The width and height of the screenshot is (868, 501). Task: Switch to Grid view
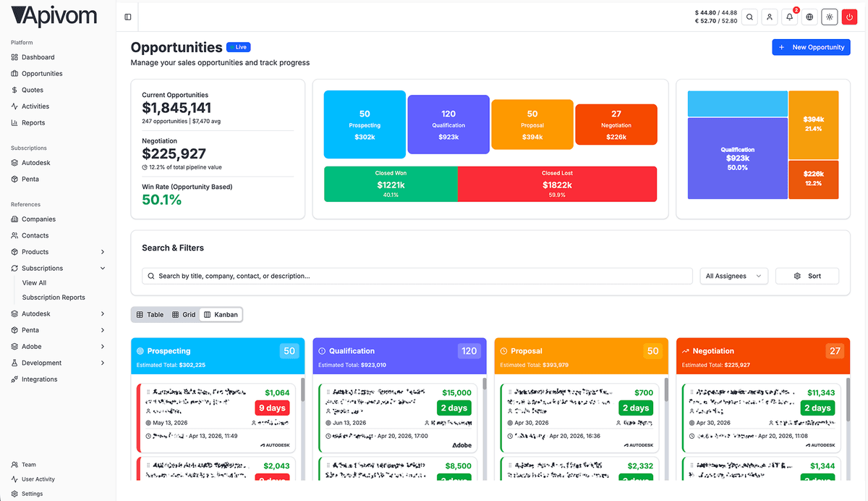point(184,315)
